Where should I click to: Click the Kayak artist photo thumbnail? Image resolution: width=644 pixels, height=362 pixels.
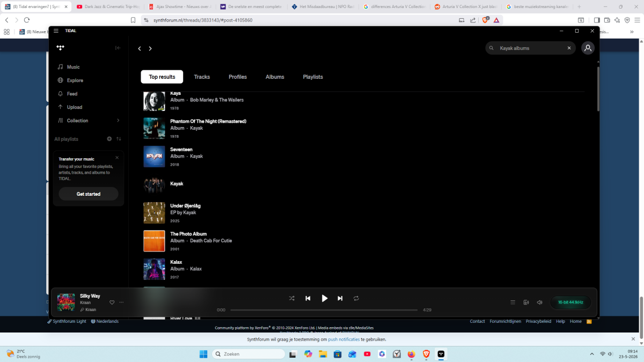[x=154, y=184]
